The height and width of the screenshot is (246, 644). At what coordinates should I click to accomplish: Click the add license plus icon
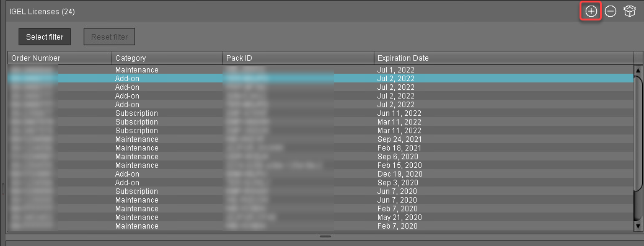pyautogui.click(x=591, y=12)
